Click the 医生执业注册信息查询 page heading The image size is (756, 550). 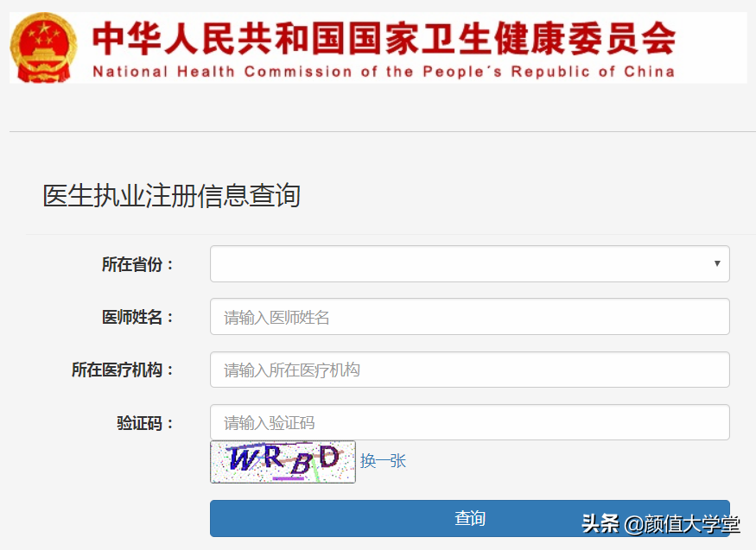tap(172, 195)
